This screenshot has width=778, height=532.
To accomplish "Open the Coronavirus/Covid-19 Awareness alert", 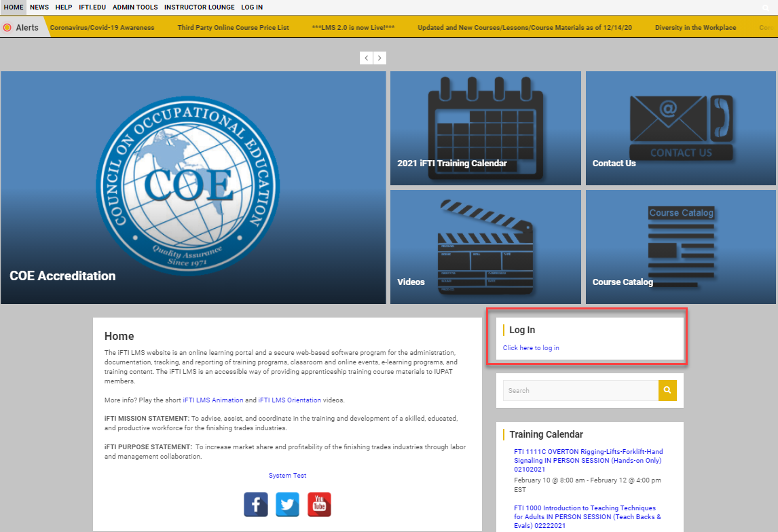I will tap(103, 28).
